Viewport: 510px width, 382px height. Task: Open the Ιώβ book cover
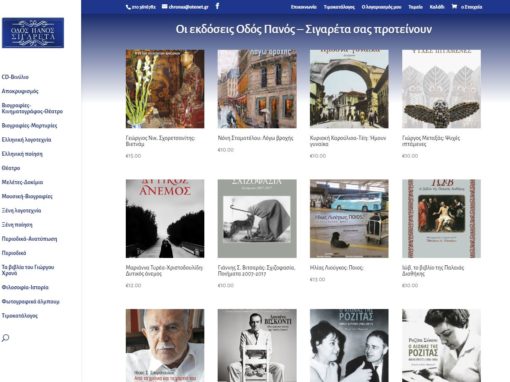tap(441, 218)
